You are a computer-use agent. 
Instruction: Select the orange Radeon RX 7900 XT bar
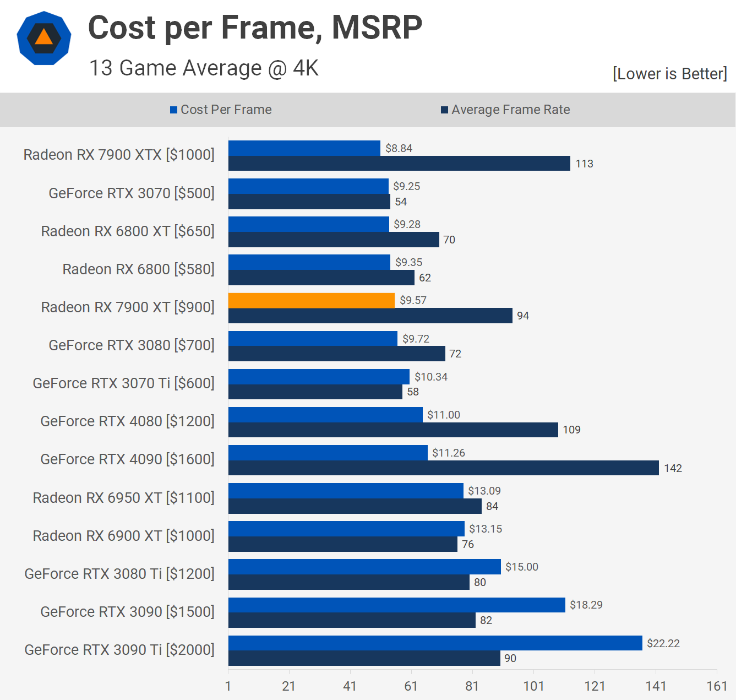(x=312, y=300)
